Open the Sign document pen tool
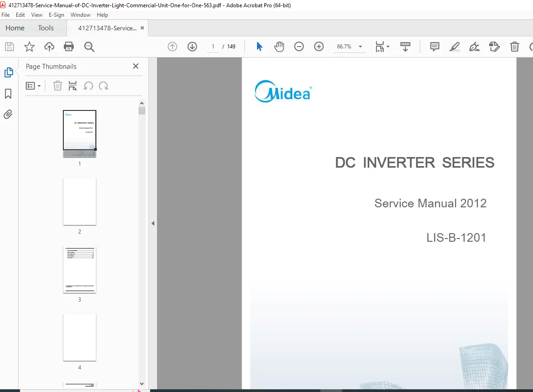Viewport: 533px width, 392px height. click(x=474, y=47)
